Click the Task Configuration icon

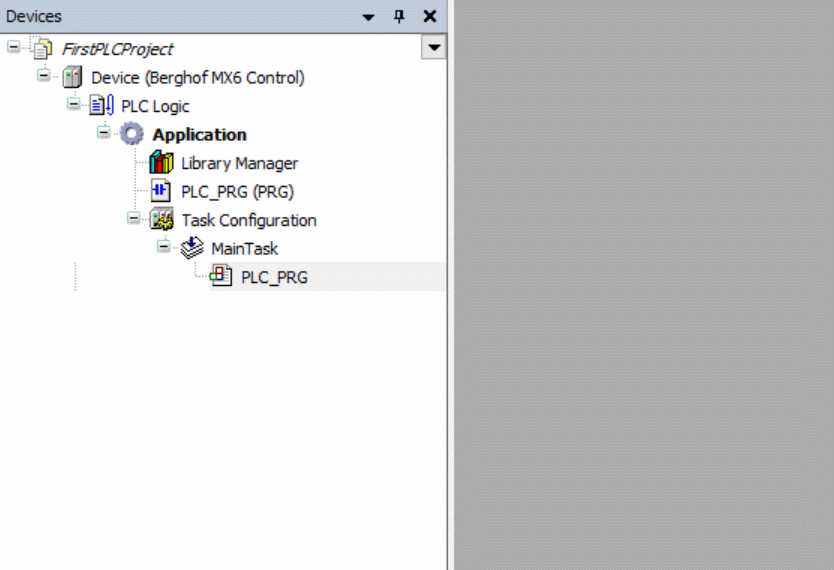coord(161,219)
